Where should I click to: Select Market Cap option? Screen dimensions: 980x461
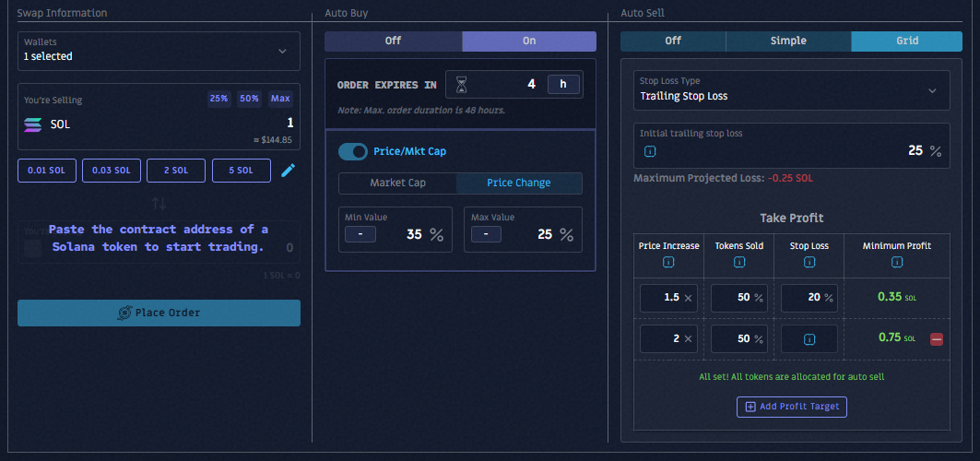[x=397, y=183]
